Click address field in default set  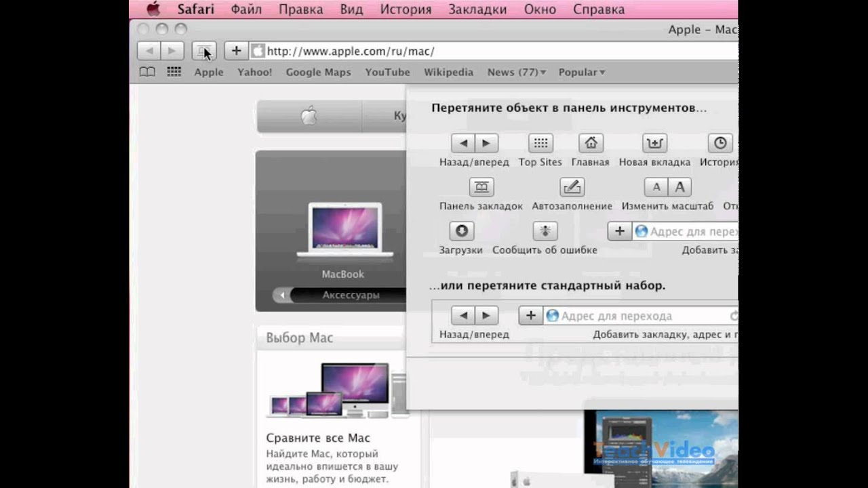click(640, 316)
